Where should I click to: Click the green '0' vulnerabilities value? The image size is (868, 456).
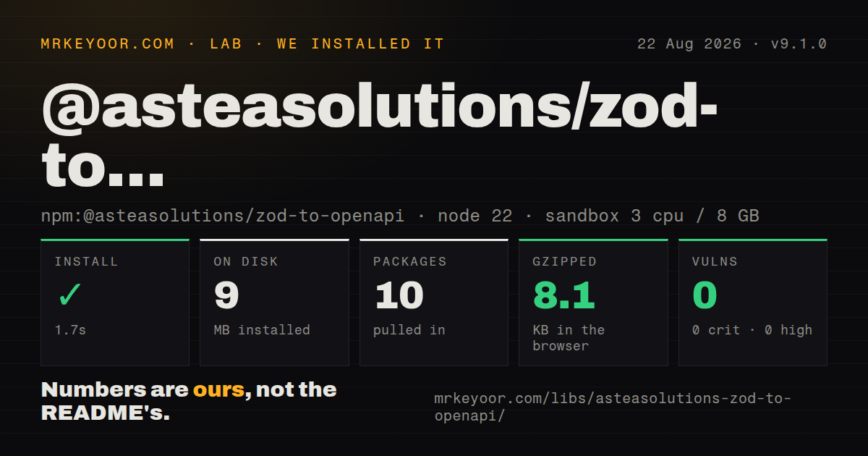(x=705, y=295)
